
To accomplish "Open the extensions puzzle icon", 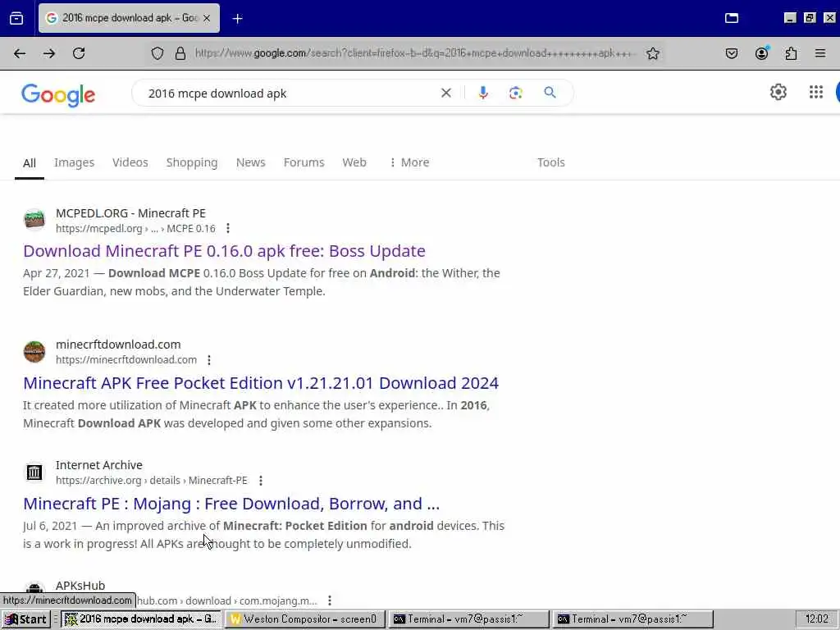I will pos(792,53).
